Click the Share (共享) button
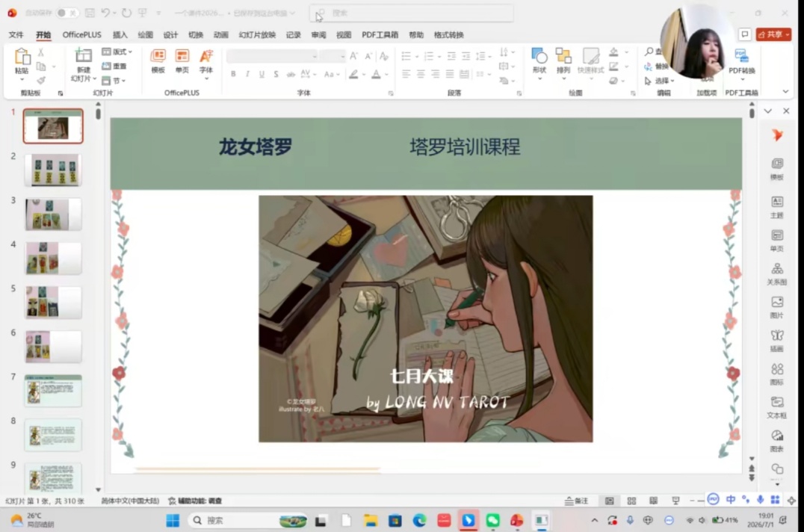 [773, 34]
